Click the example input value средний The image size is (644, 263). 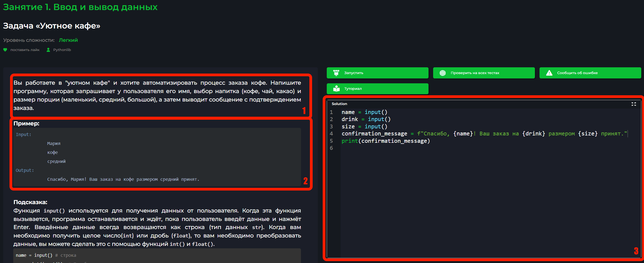(x=56, y=161)
